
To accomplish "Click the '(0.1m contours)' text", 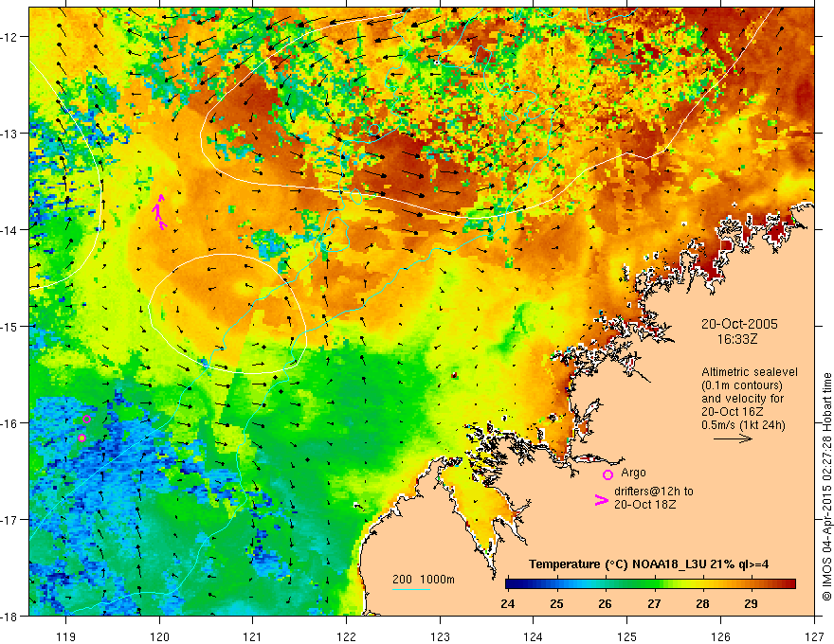I will [742, 385].
